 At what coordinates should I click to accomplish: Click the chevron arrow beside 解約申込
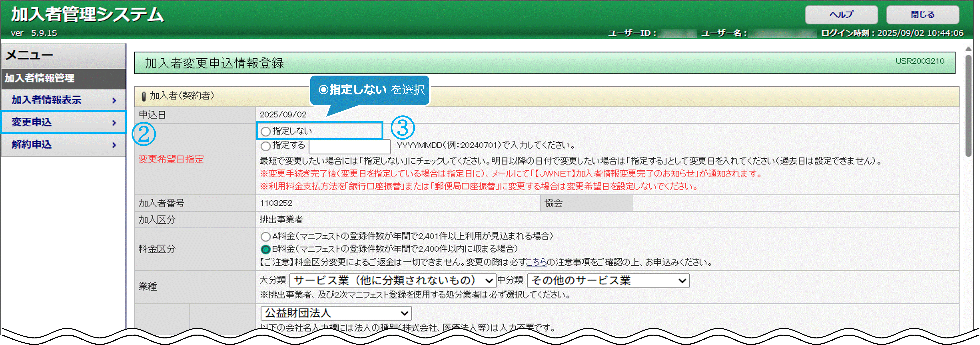click(114, 145)
